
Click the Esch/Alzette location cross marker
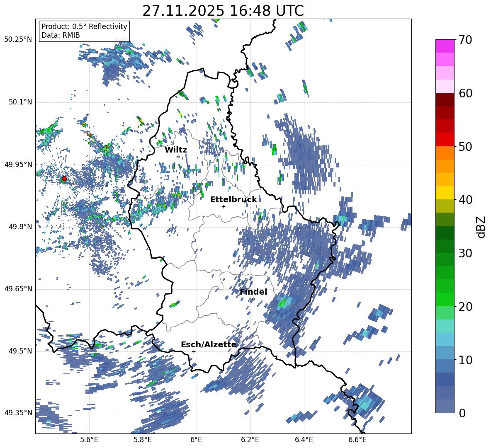pos(194,351)
